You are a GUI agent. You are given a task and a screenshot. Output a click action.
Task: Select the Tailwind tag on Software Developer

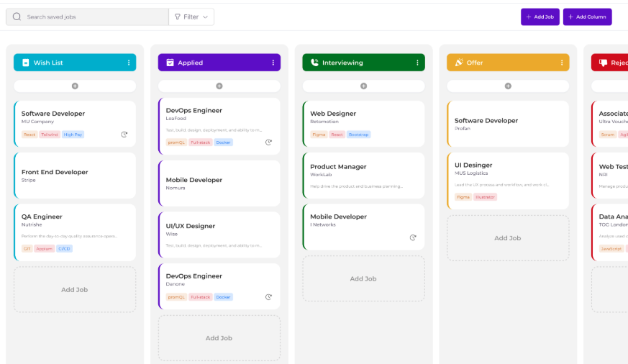[50, 135]
